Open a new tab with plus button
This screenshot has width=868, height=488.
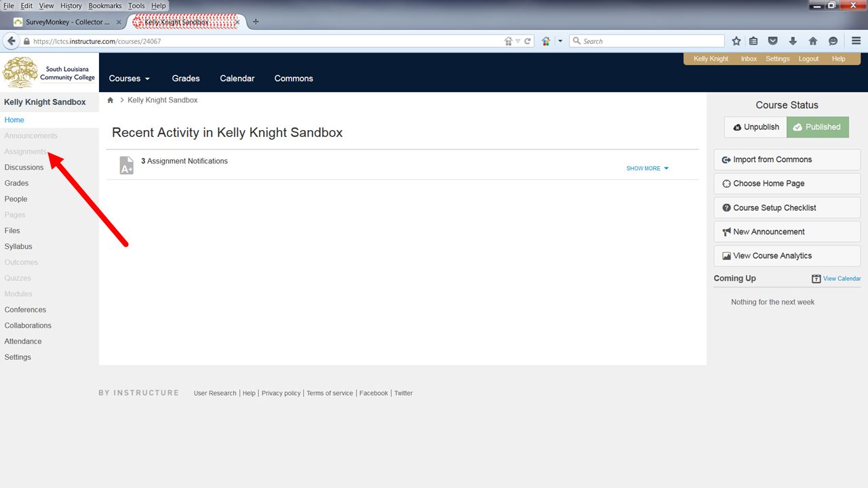coord(256,22)
